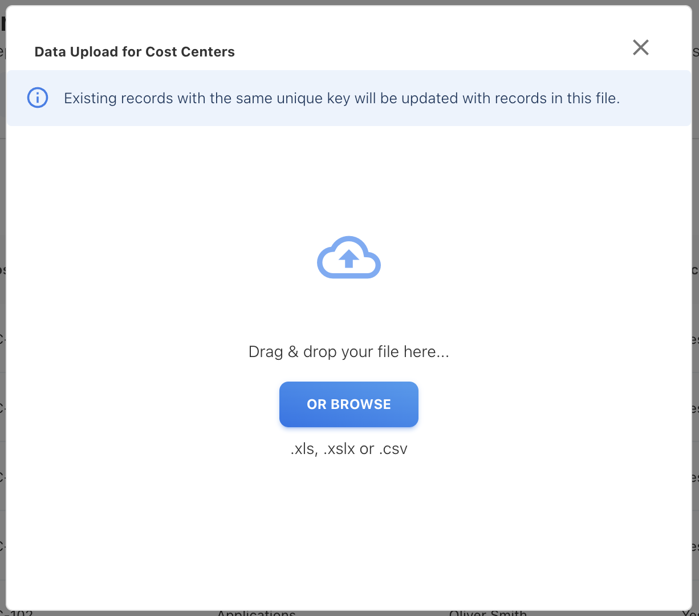Close the Data Upload dialog
Image resolution: width=699 pixels, height=616 pixels.
pyautogui.click(x=641, y=47)
